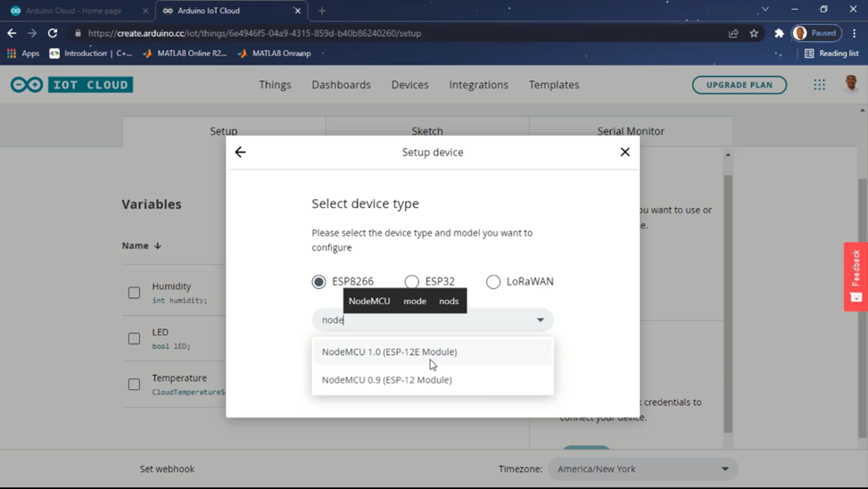The width and height of the screenshot is (868, 489).
Task: Share this page via address bar icon
Action: click(x=733, y=33)
